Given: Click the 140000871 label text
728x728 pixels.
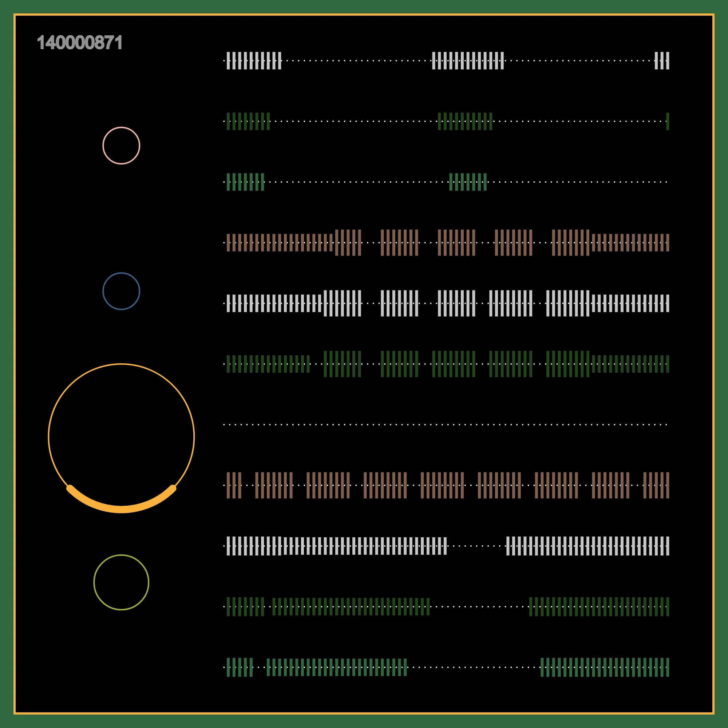Looking at the screenshot, I should (80, 43).
